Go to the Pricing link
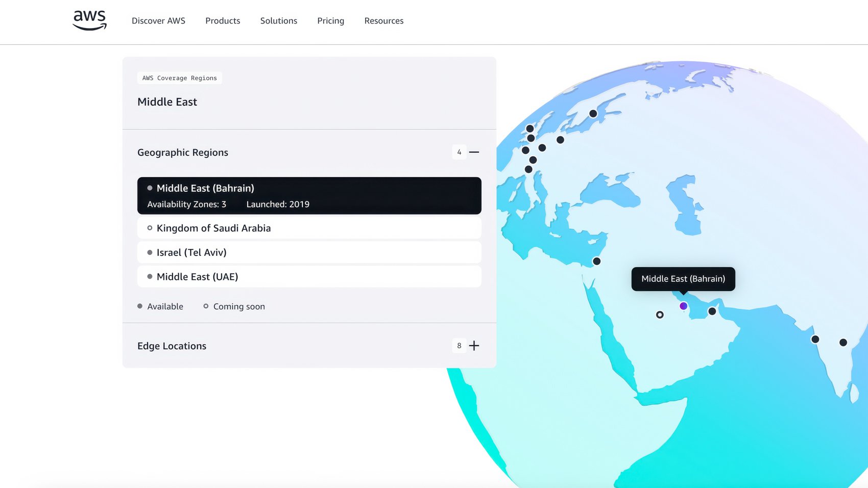This screenshot has width=868, height=488. tap(330, 21)
